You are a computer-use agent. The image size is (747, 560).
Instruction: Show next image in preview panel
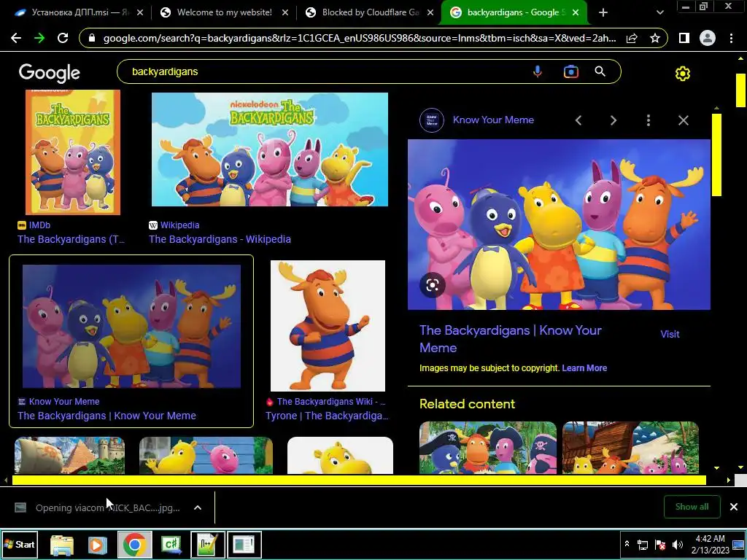pyautogui.click(x=614, y=120)
